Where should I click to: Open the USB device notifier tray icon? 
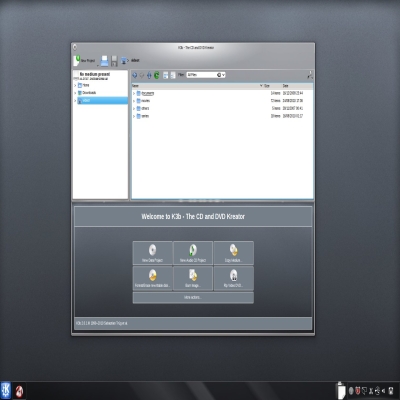tap(377, 391)
